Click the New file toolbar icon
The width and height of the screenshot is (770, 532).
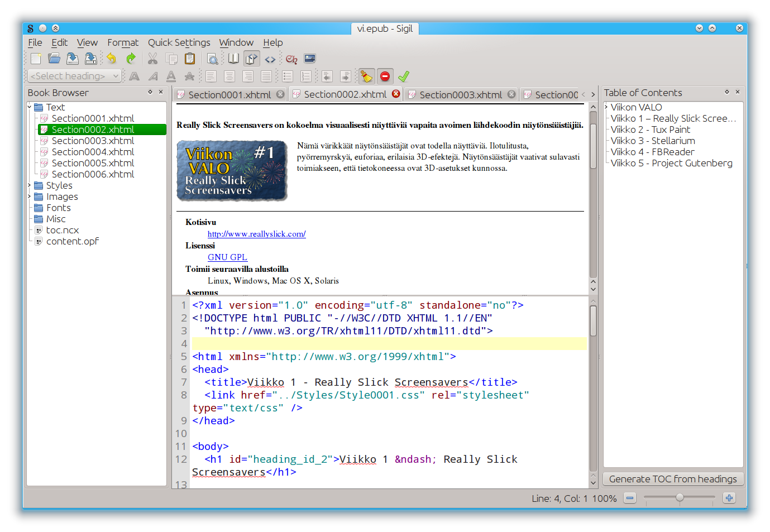click(x=36, y=59)
